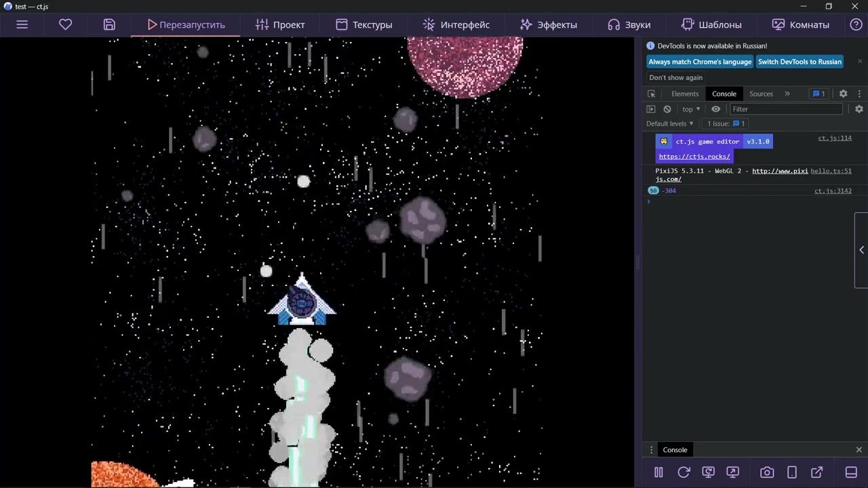Open DevTools settings gear
The height and width of the screenshot is (488, 868).
pos(843,94)
